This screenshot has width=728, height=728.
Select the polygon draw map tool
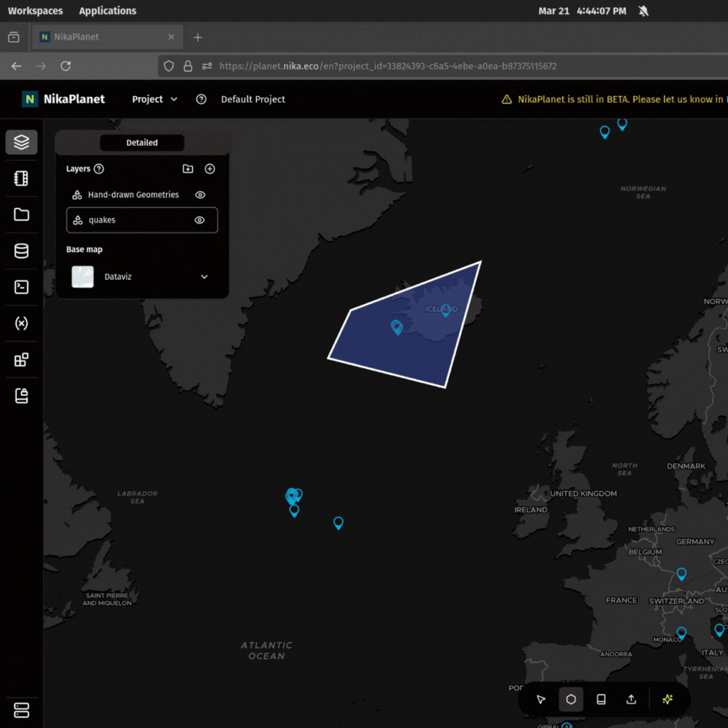[571, 699]
